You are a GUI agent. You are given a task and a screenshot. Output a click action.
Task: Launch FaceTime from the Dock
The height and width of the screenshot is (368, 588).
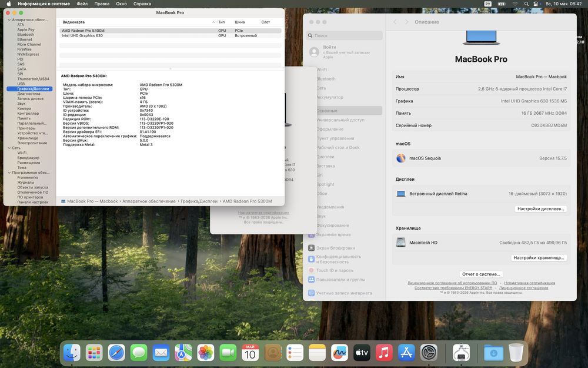[228, 353]
